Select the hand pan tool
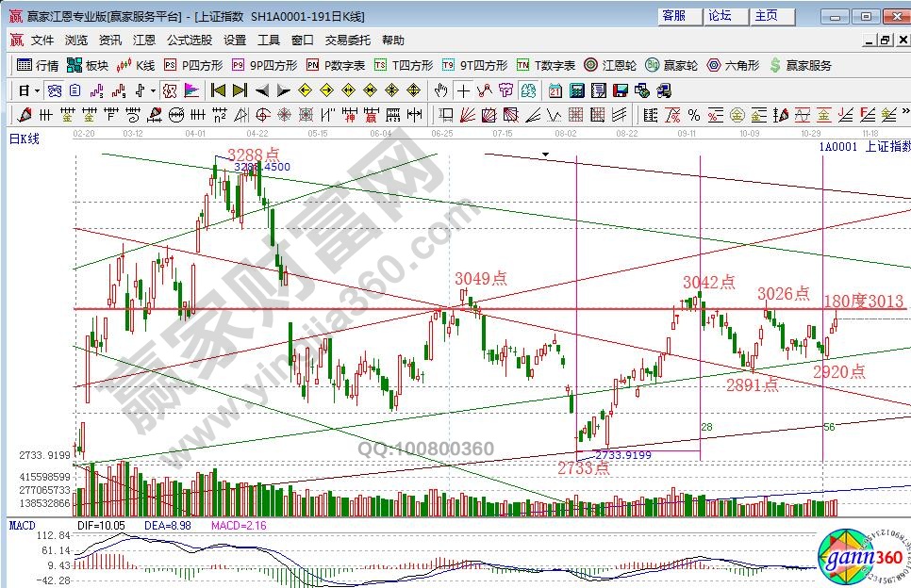Viewport: 911px width, 588px height. pyautogui.click(x=440, y=90)
